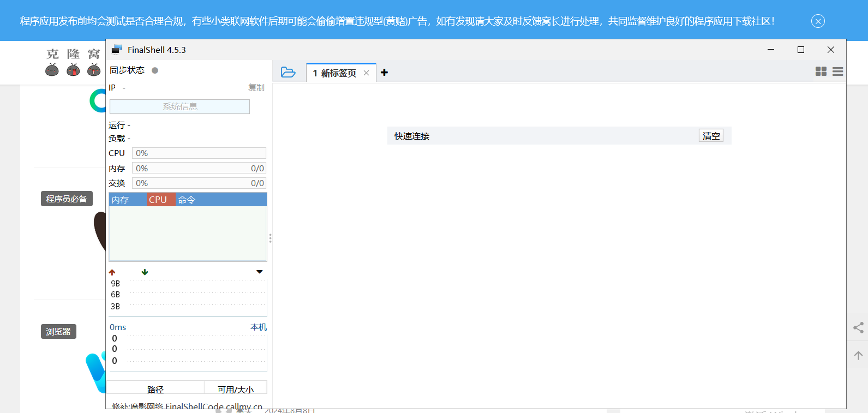Click the 本机 link in ping panel
This screenshot has width=868, height=413.
pyautogui.click(x=258, y=327)
